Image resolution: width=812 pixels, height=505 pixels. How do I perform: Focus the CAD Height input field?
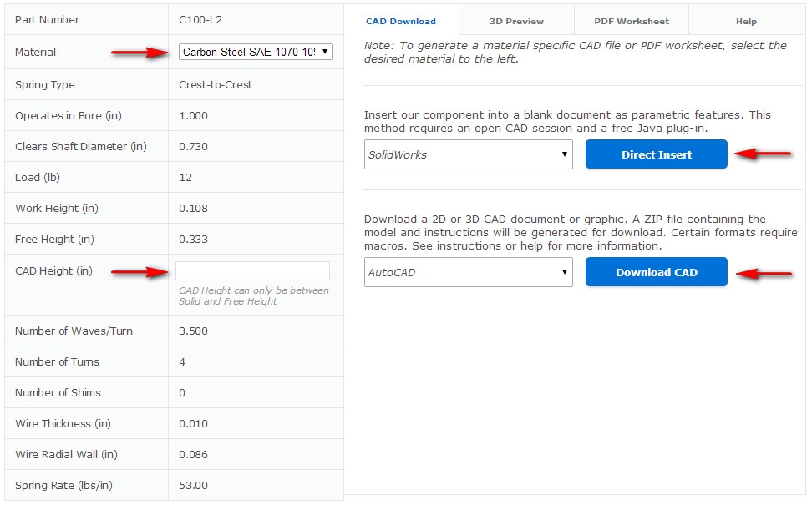(x=253, y=271)
